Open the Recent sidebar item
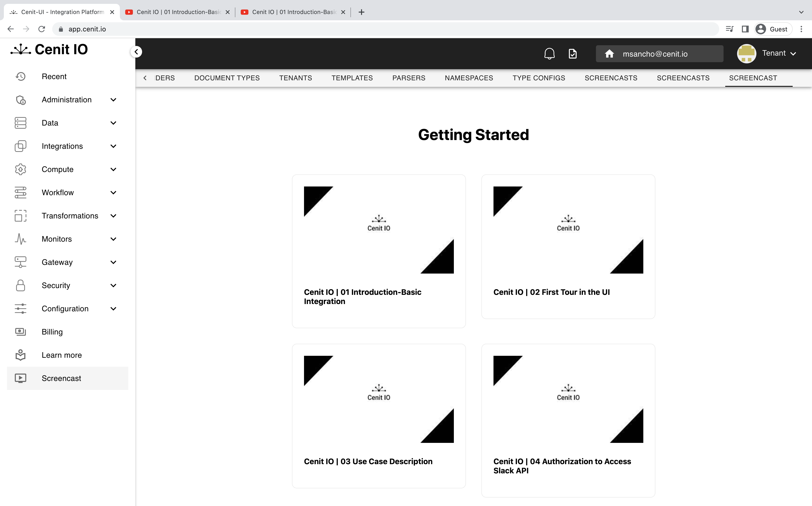This screenshot has width=812, height=506. click(67, 76)
